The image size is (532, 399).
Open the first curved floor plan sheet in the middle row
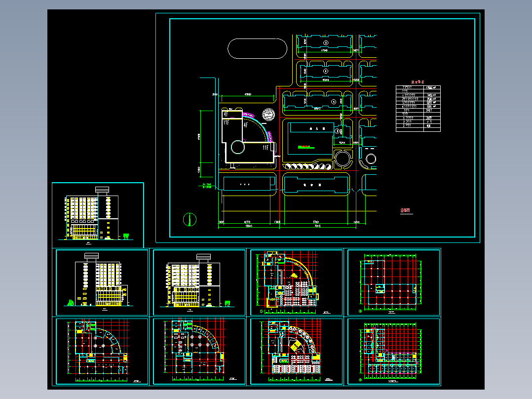coord(297,282)
